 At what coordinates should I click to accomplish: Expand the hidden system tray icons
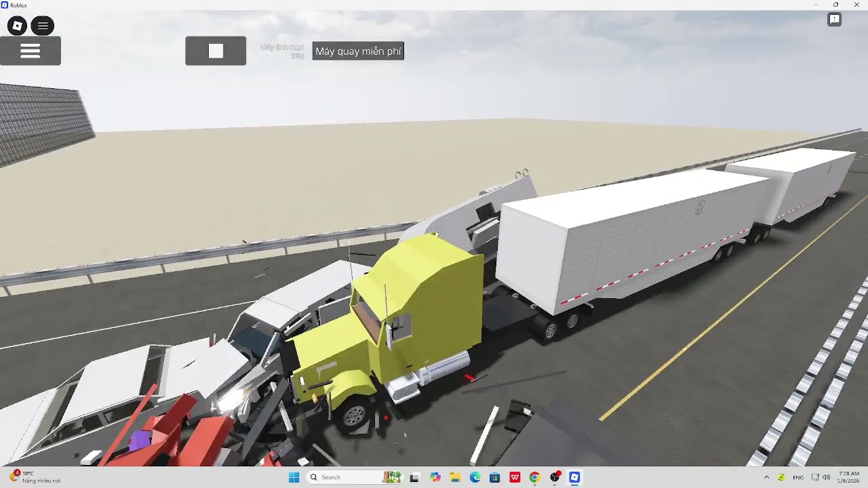[767, 477]
